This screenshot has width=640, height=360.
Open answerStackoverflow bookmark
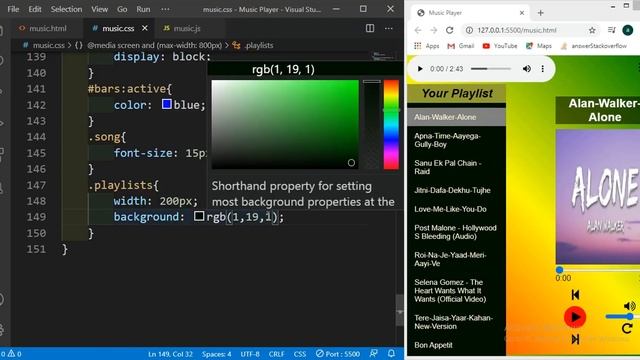[594, 46]
